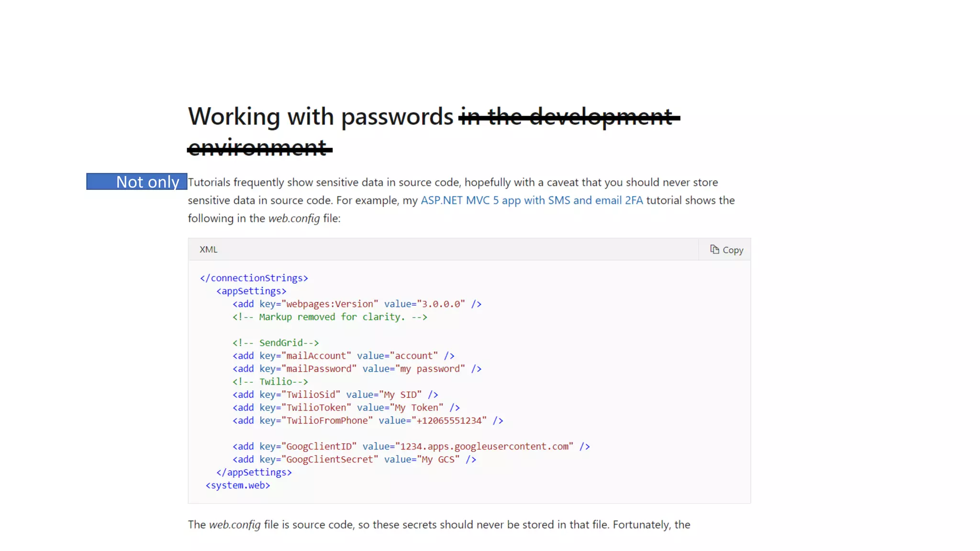Select the blue "Not only" box
This screenshot has height=551, width=980.
coord(137,182)
